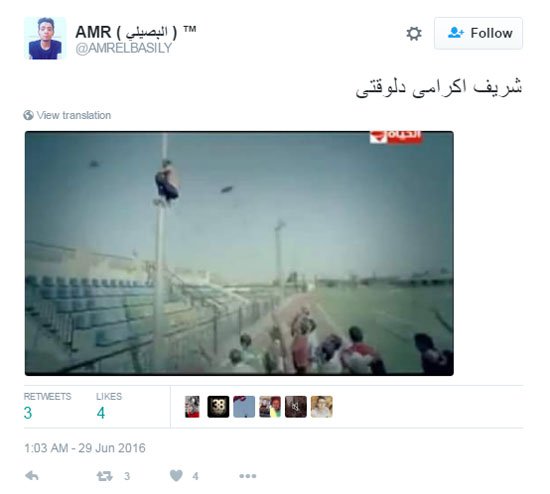Open the stadium video image
Viewport: 550px width, 494px height.
click(x=239, y=253)
